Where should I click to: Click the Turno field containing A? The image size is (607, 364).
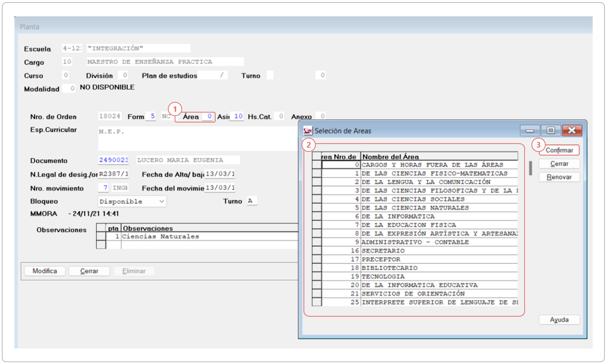[252, 201]
